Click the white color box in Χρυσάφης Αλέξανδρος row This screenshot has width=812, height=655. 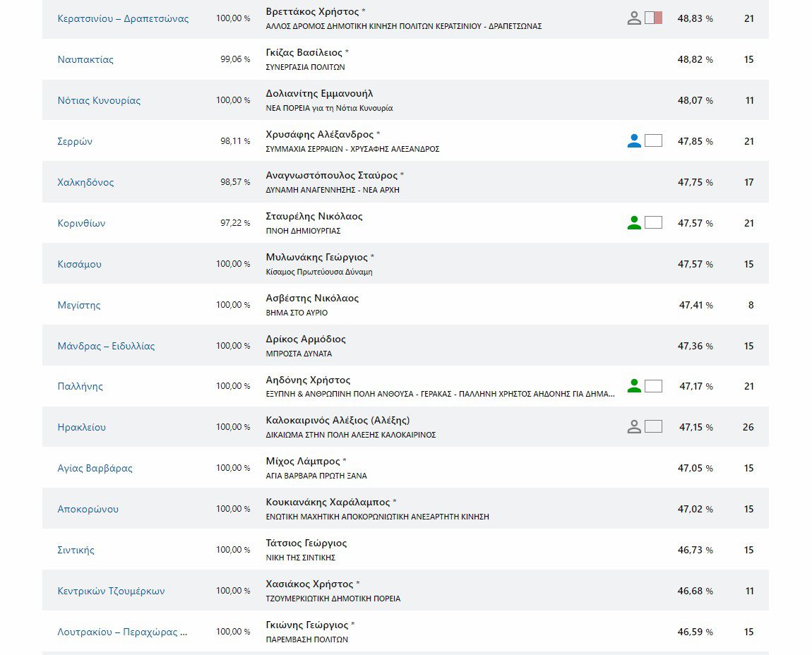[654, 141]
